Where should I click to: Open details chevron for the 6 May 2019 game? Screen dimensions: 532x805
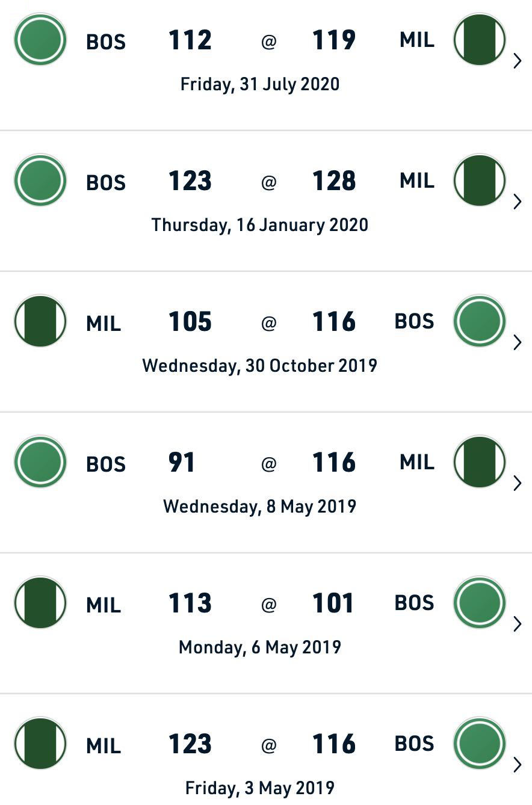[x=517, y=624]
